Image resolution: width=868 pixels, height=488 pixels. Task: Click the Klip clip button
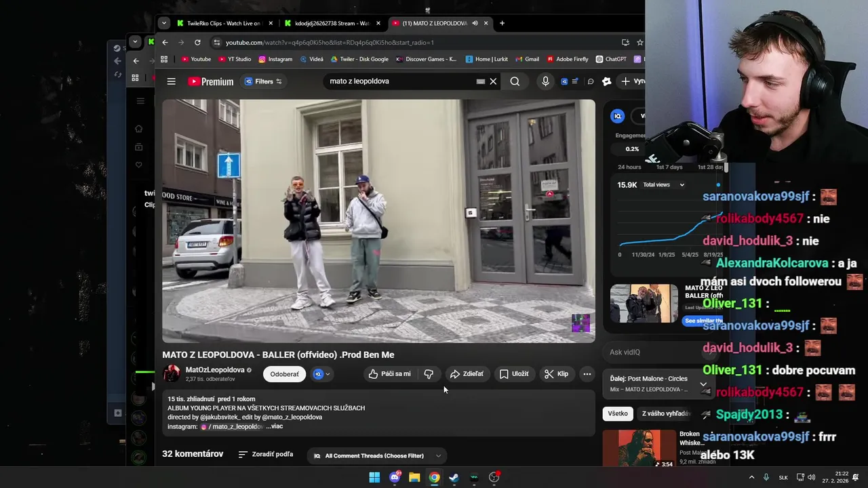(556, 374)
